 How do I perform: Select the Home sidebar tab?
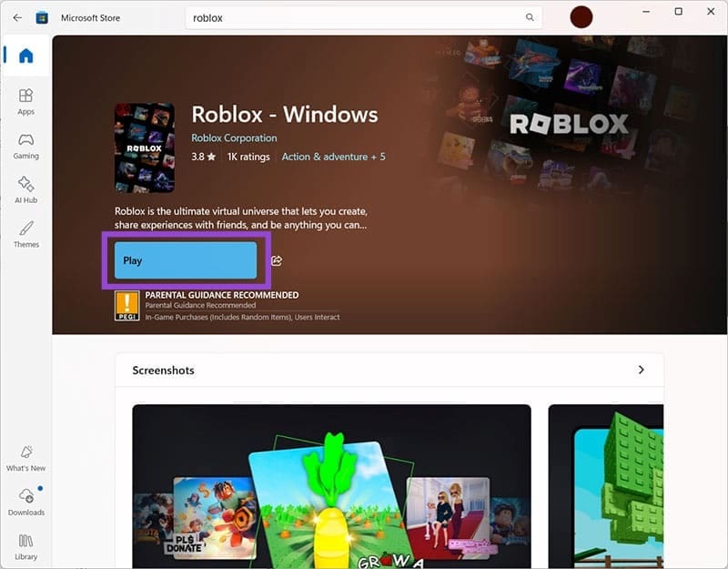click(25, 55)
